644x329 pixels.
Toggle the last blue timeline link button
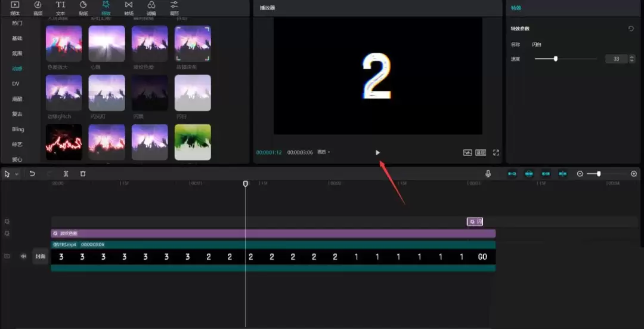click(x=562, y=174)
